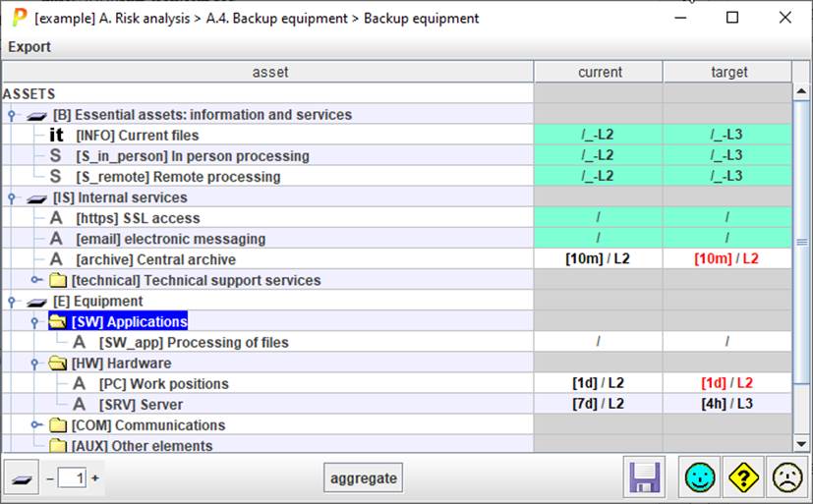Click the yellow question mark diamond icon
This screenshot has width=813, height=504.
click(x=743, y=478)
